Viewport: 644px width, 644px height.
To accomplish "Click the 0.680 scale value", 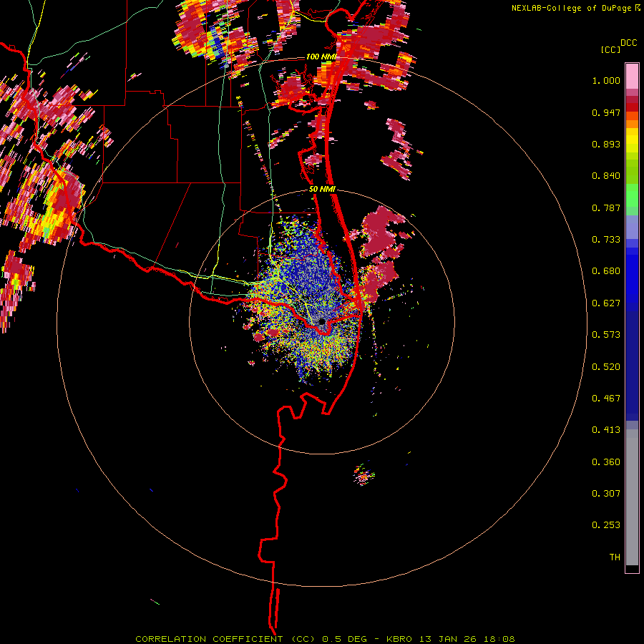I will [x=606, y=271].
